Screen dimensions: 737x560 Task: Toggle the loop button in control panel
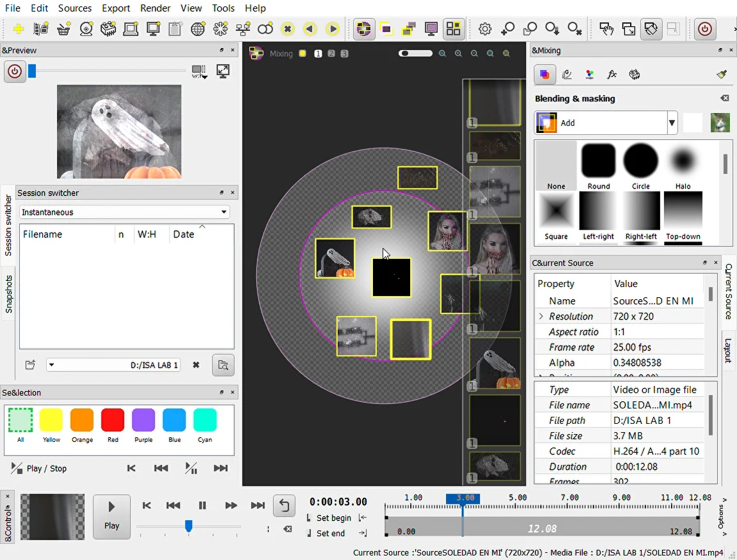[284, 505]
